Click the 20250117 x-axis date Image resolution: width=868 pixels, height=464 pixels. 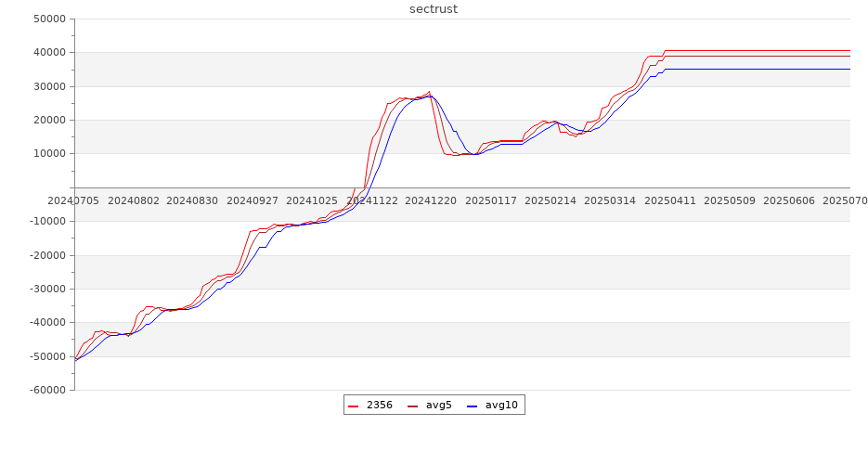pyautogui.click(x=491, y=200)
